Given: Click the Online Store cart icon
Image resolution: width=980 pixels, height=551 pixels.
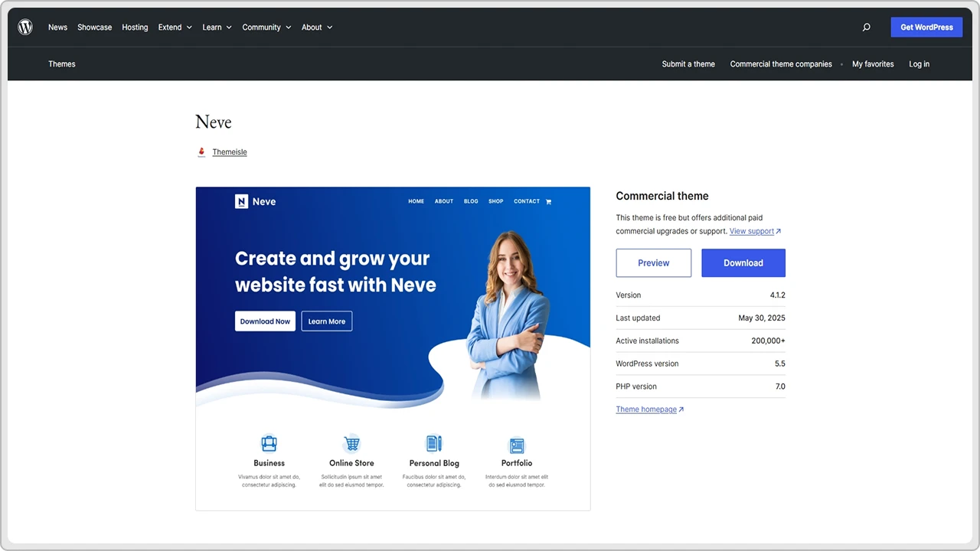Looking at the screenshot, I should [x=351, y=443].
